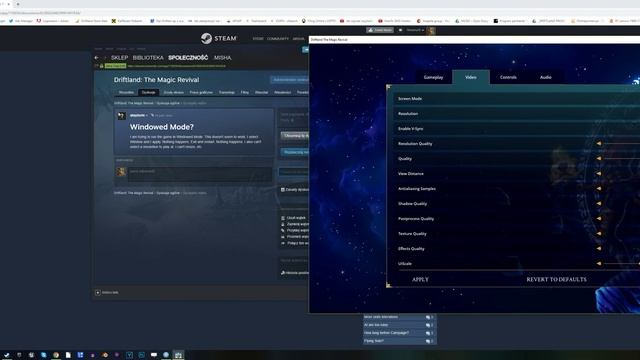The height and width of the screenshot is (360, 640).
Task: Go back using Steam's back arrow
Action: pyautogui.click(x=96, y=58)
